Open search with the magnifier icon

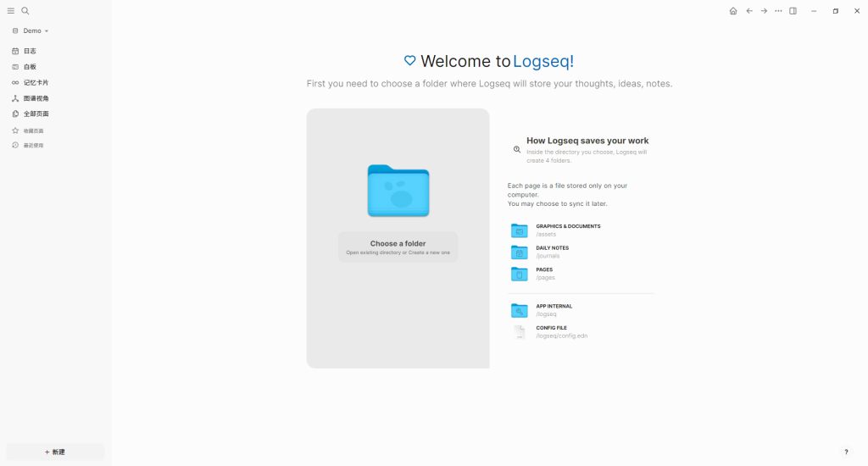tap(25, 11)
